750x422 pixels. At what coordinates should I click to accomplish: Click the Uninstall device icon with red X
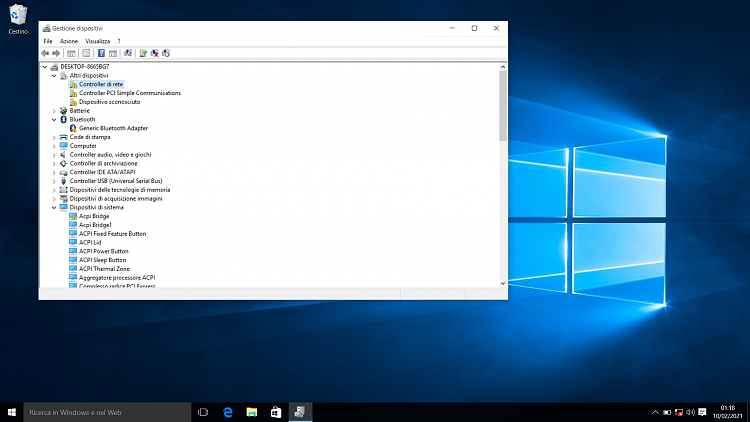[154, 53]
